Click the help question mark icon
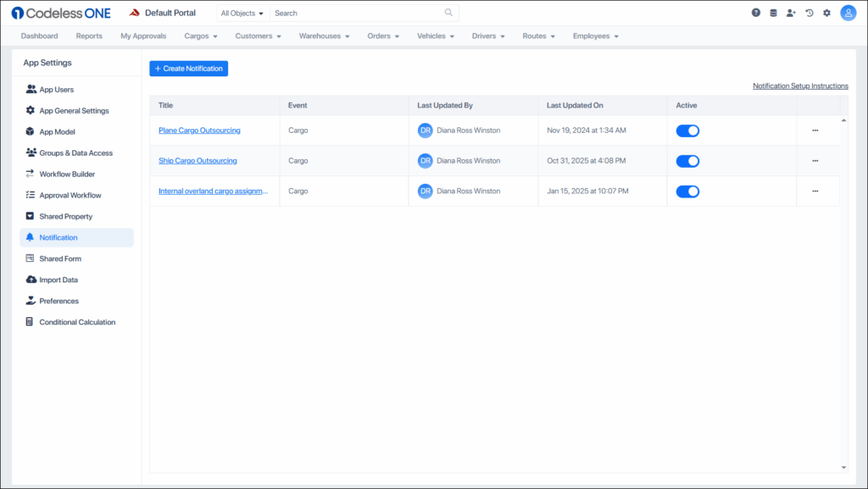Viewport: 868px width, 489px height. click(755, 12)
